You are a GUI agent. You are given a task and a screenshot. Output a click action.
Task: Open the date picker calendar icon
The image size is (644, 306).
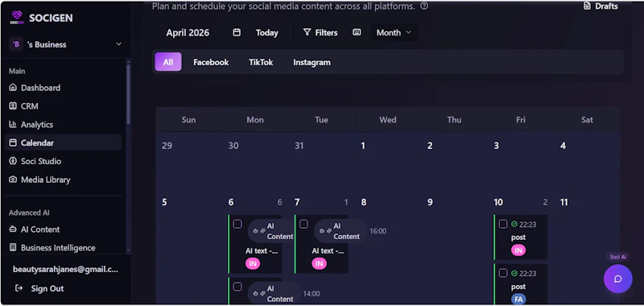click(x=237, y=32)
